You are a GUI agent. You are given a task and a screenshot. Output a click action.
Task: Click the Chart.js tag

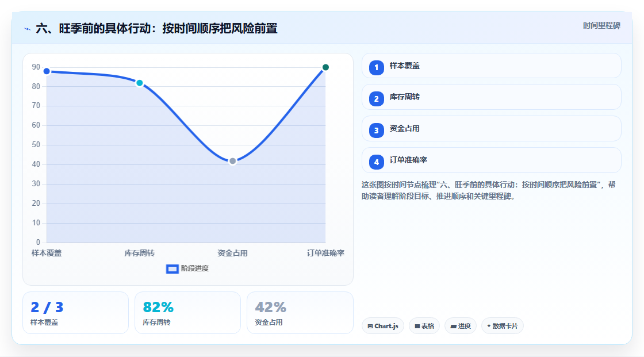(383, 326)
